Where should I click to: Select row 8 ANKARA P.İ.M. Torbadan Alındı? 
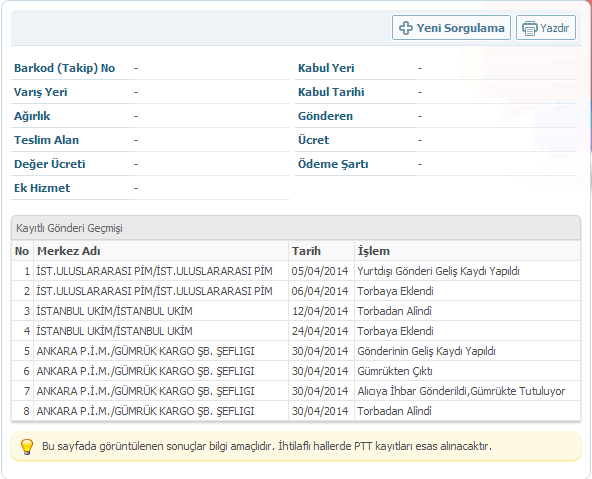(296, 411)
